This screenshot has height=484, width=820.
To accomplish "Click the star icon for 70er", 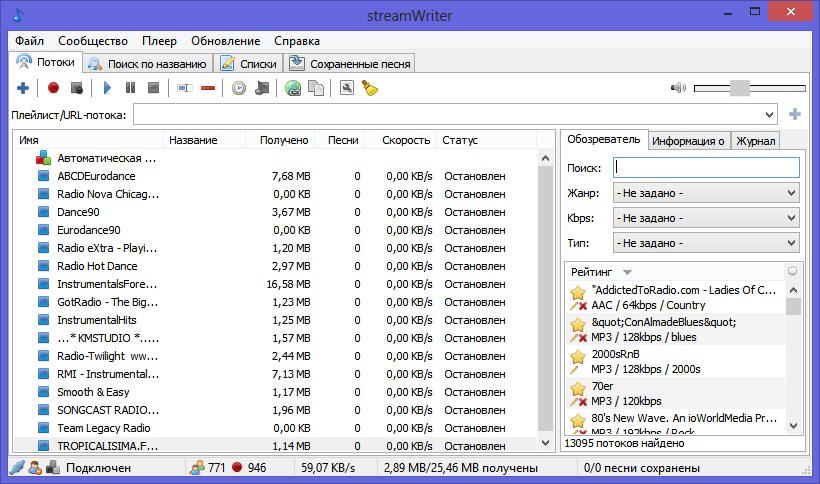I will (577, 389).
